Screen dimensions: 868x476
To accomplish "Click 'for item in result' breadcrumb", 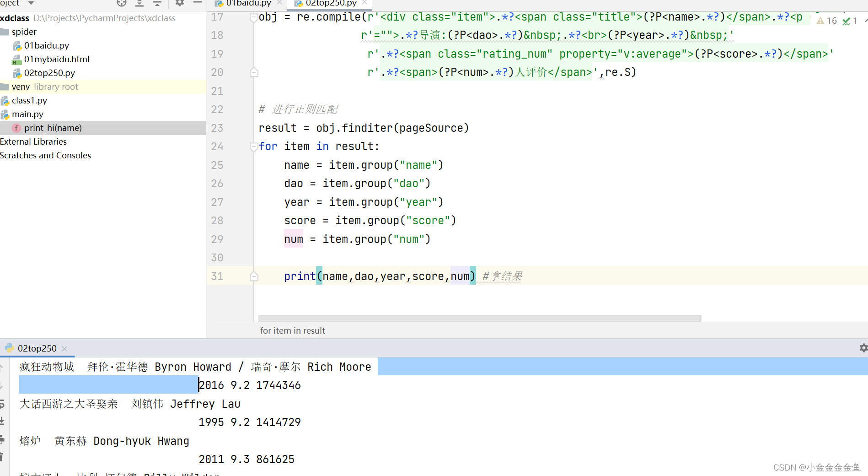I will point(292,330).
